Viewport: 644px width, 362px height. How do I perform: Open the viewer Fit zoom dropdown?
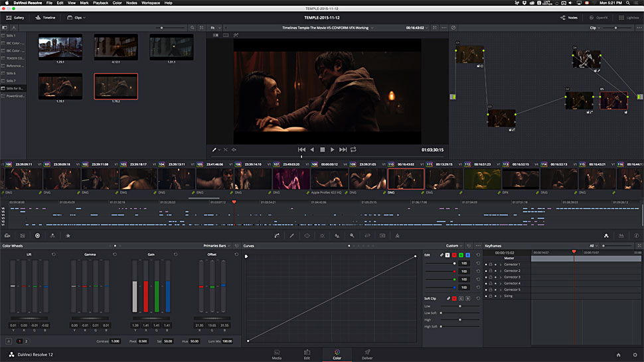pos(216,28)
